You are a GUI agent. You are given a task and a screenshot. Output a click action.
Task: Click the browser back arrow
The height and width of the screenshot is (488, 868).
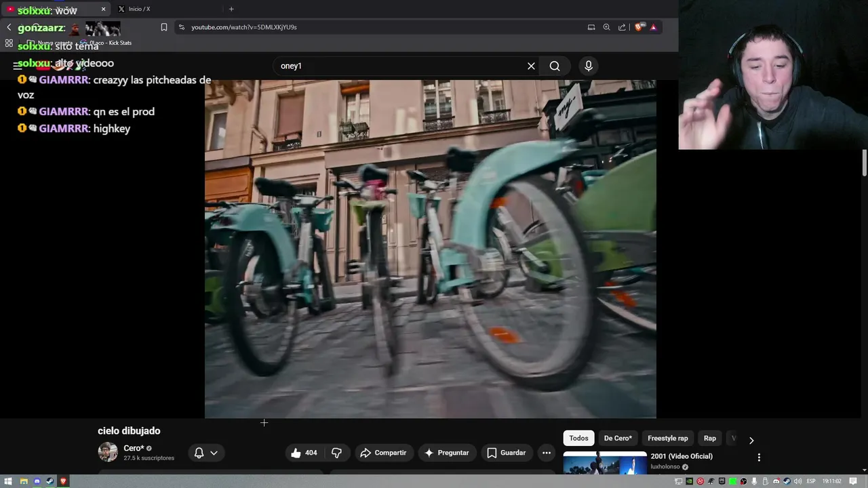[9, 27]
